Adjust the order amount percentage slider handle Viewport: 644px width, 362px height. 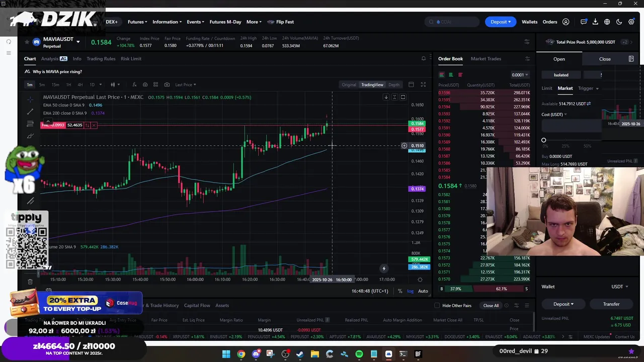pos(543,140)
